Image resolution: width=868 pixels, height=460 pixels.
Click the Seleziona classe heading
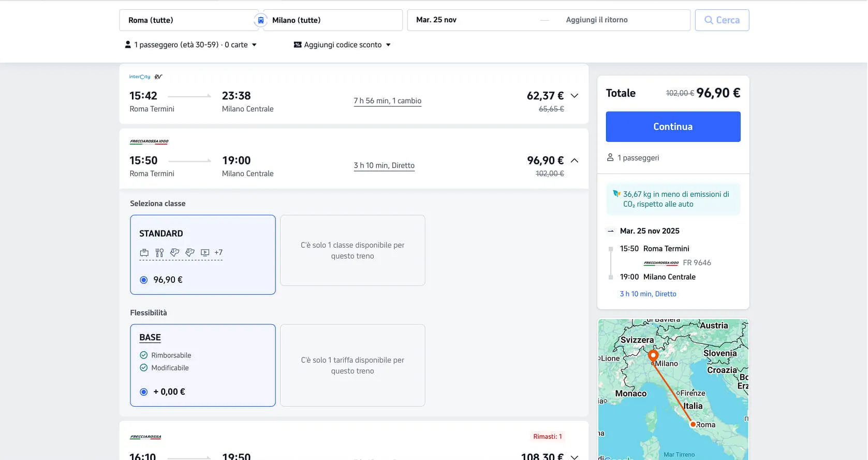[158, 204]
